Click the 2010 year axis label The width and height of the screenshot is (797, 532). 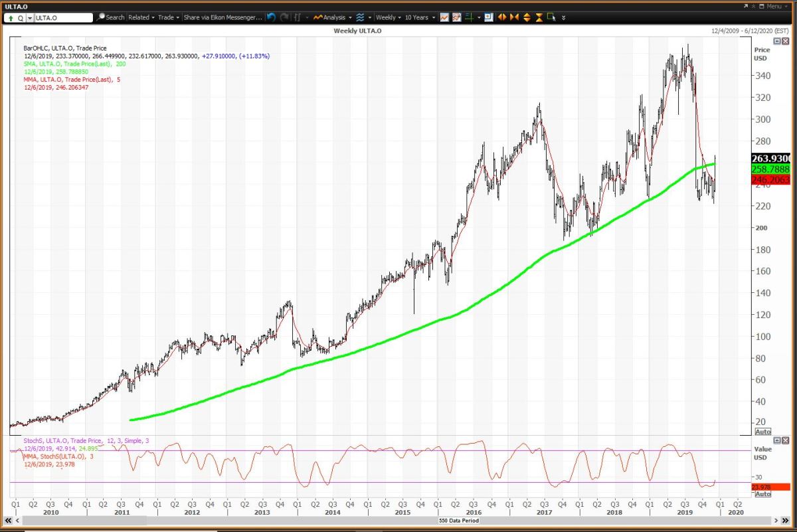[x=50, y=513]
